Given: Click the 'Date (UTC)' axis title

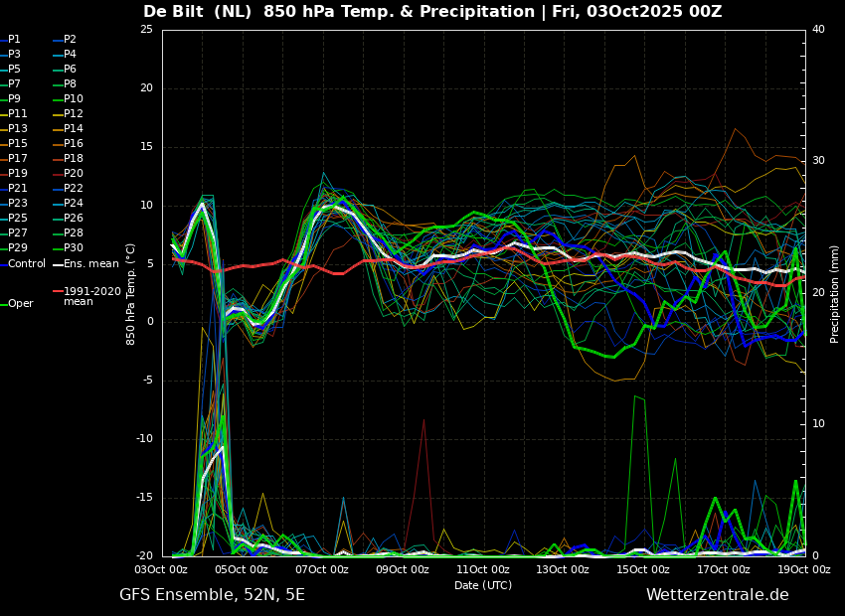Looking at the screenshot, I should pos(483,585).
